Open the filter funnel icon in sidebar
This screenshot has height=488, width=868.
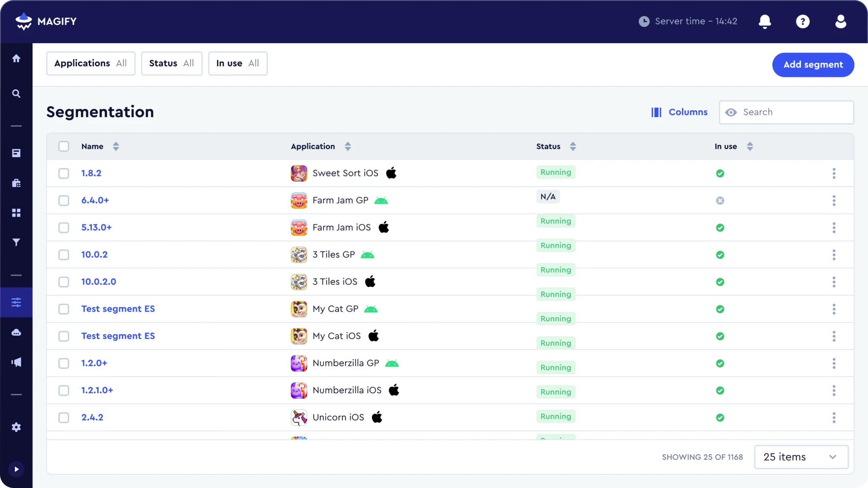tap(16, 242)
